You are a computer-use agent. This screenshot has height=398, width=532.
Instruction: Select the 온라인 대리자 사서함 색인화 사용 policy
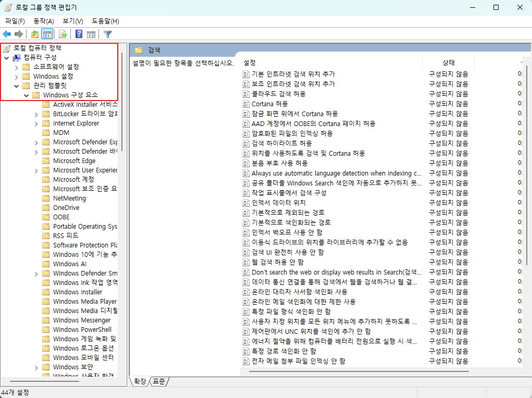click(x=300, y=292)
